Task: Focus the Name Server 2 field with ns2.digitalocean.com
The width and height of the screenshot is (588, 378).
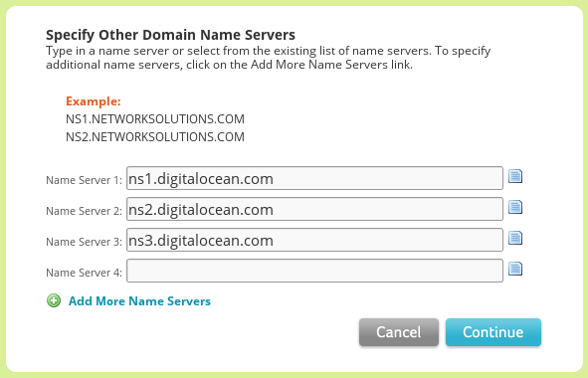Action: pyautogui.click(x=314, y=209)
